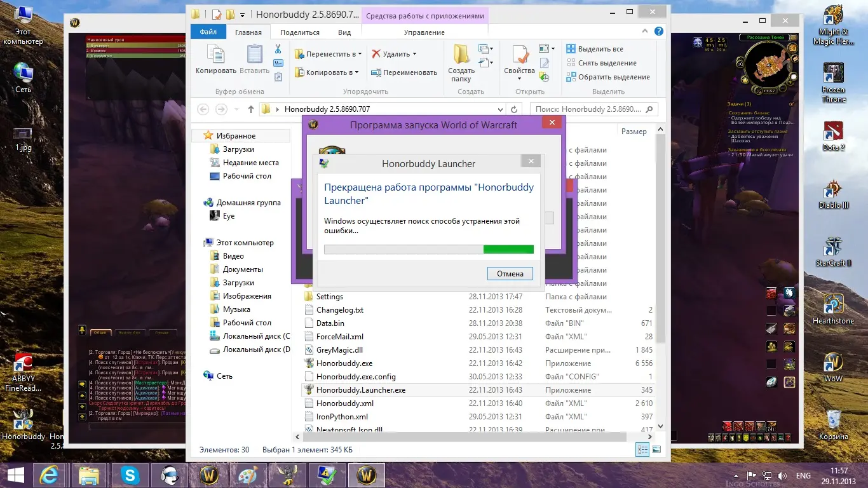The image size is (868, 488).
Task: Click the Копировать (Copy) ribbon icon
Action: [216, 60]
